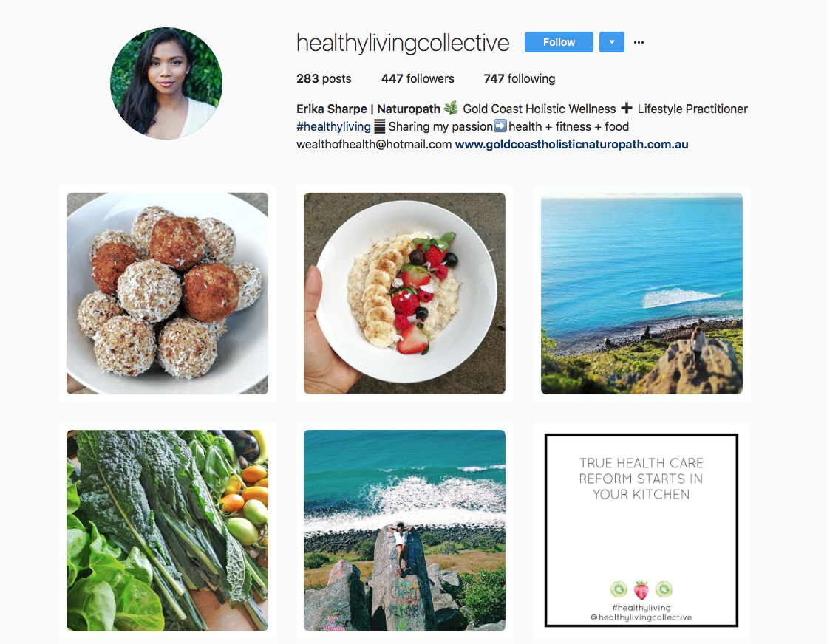Open the True Health Care quote post

(642, 531)
